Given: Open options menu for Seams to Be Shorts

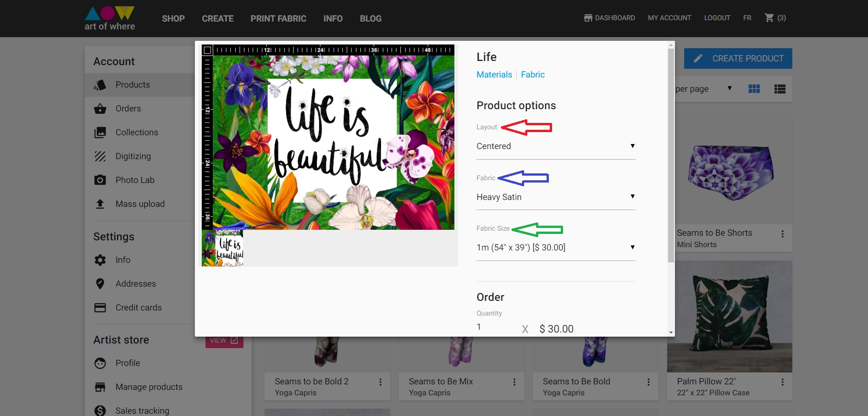Looking at the screenshot, I should tap(783, 234).
